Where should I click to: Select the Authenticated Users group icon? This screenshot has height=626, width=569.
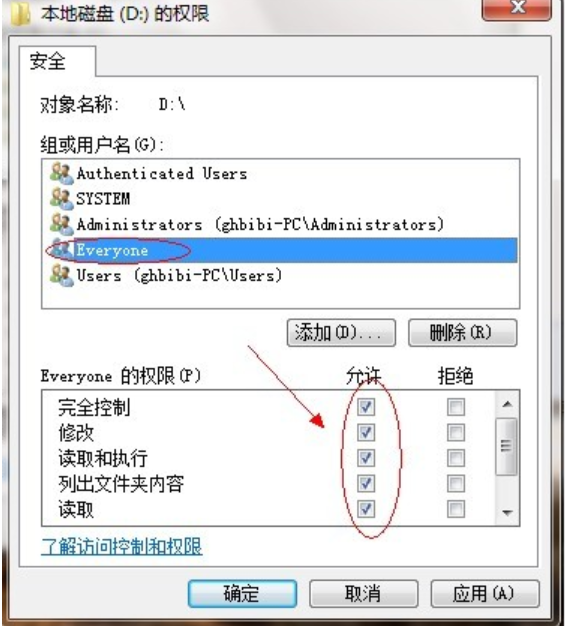pyautogui.click(x=61, y=174)
